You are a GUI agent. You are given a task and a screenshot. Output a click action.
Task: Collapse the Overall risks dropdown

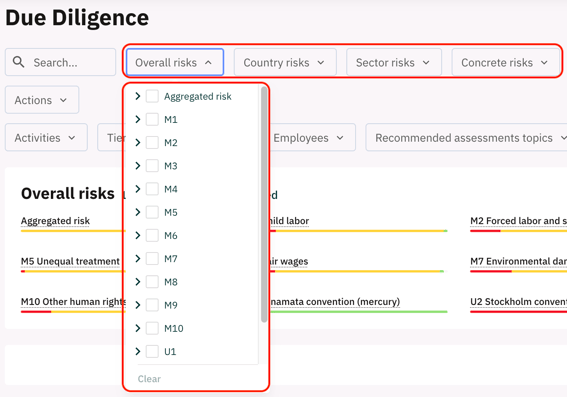click(x=175, y=62)
